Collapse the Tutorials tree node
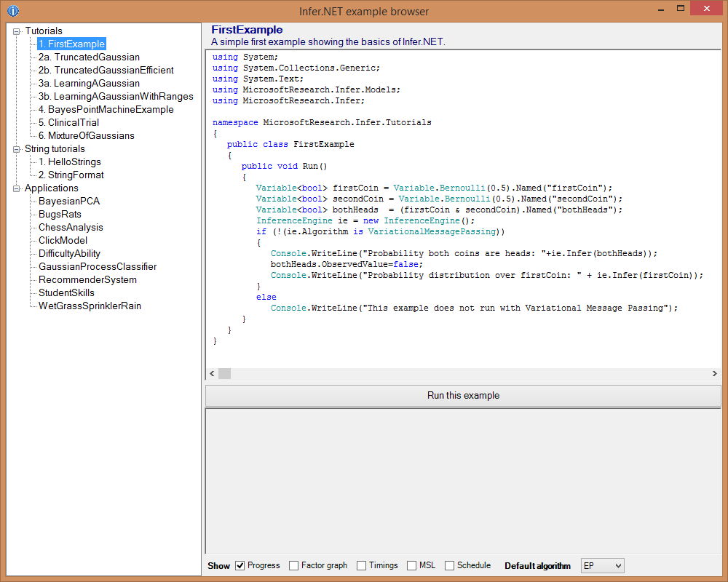 click(x=17, y=31)
